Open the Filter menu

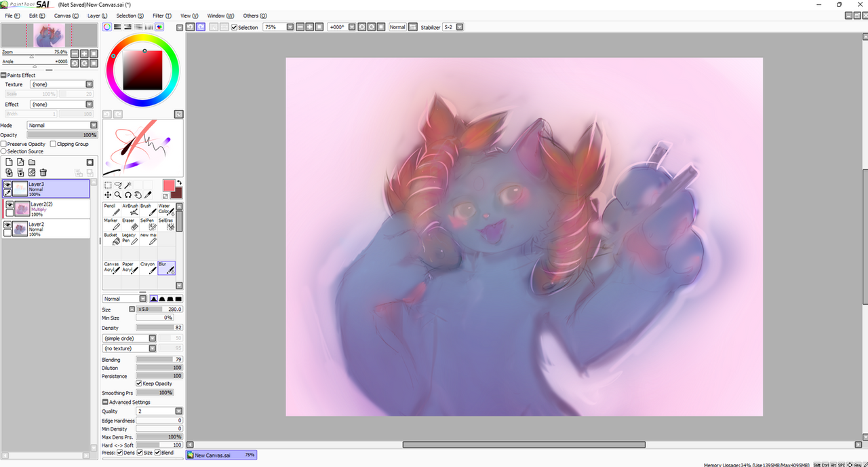click(x=161, y=16)
